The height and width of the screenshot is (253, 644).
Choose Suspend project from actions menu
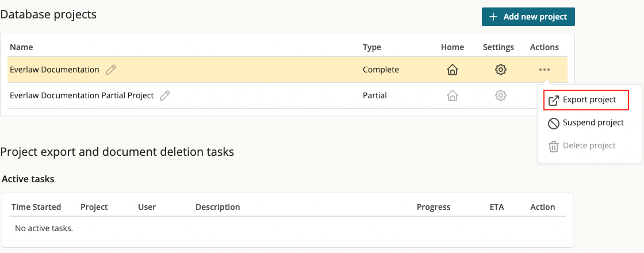(586, 123)
